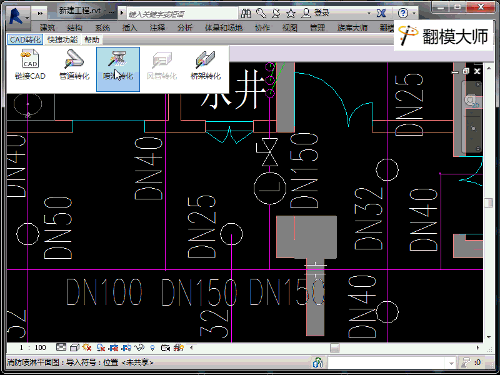The width and height of the screenshot is (500, 375).
Task: Select the CAD转化 sub-tab
Action: (25, 40)
